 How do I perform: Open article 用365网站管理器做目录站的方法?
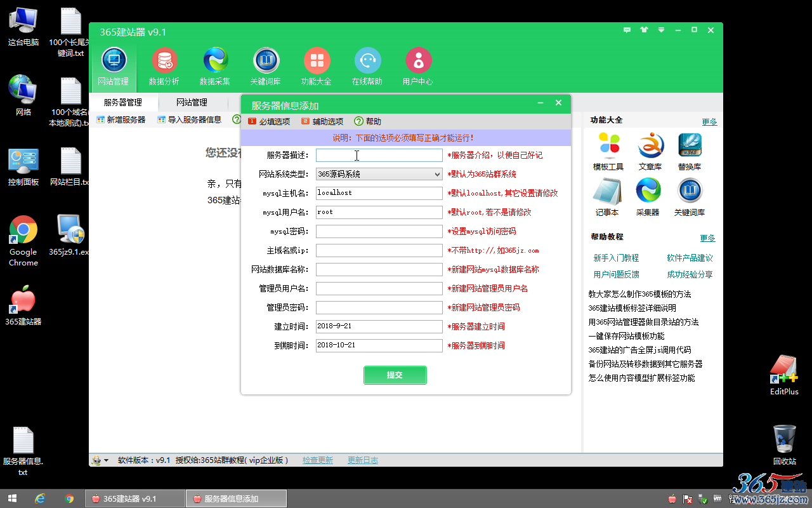(643, 322)
